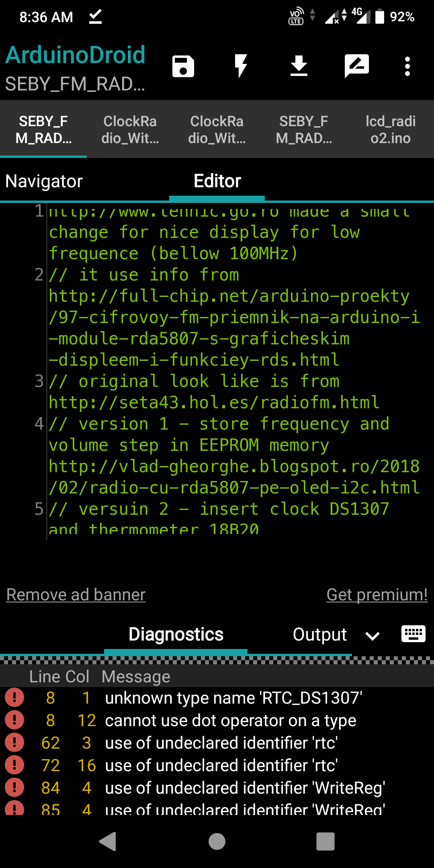This screenshot has height=868, width=434.
Task: Tap the error icon for RTC_DS1307 message
Action: (x=14, y=698)
